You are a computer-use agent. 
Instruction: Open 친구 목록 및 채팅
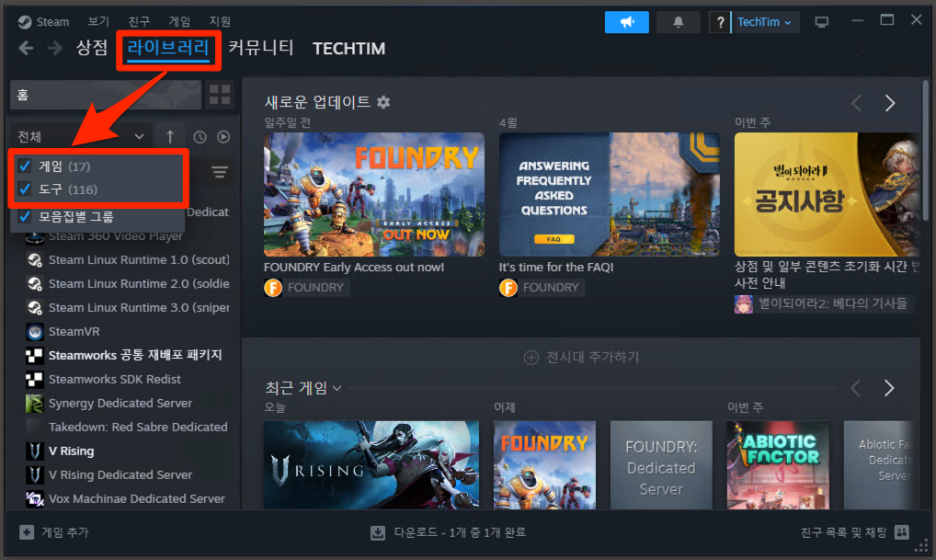[854, 531]
